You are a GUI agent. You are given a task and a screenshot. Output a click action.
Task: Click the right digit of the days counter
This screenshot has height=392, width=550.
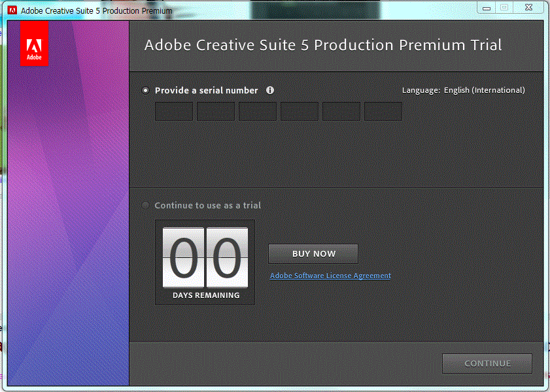[227, 257]
